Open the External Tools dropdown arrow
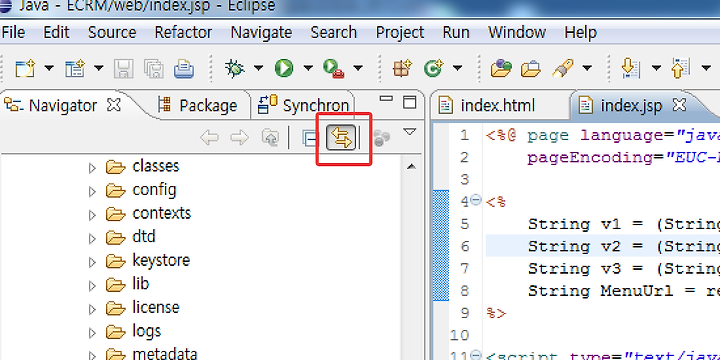This screenshot has height=360, width=720. 358,68
